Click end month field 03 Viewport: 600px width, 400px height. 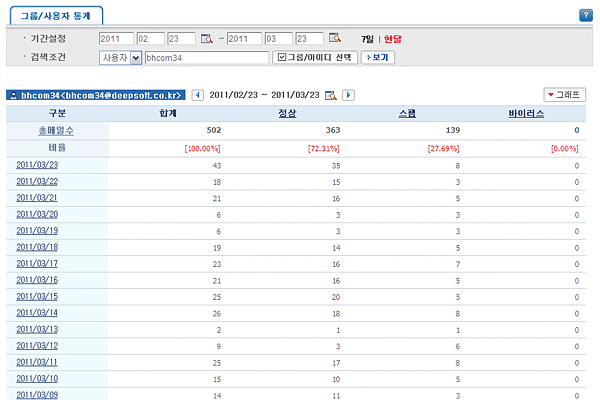coord(279,39)
